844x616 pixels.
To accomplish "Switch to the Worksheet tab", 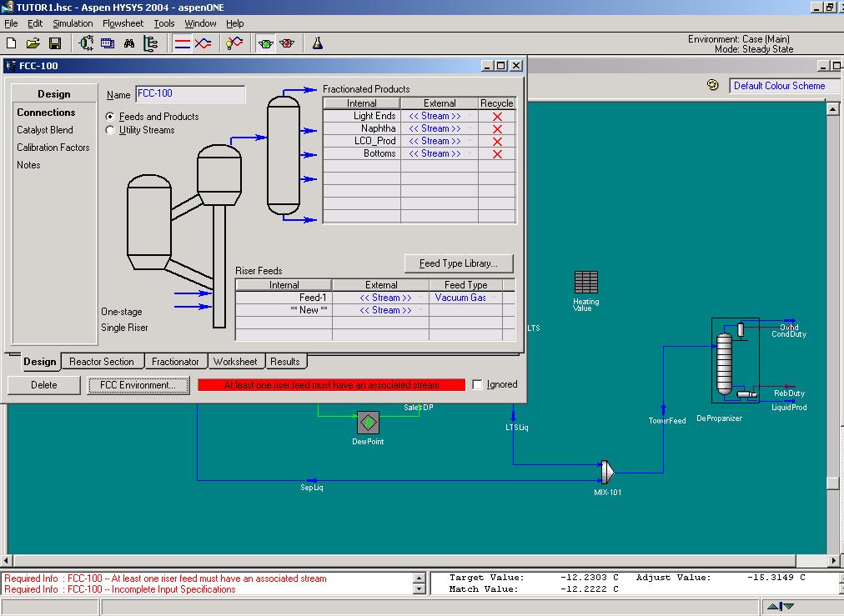I will pyautogui.click(x=235, y=362).
